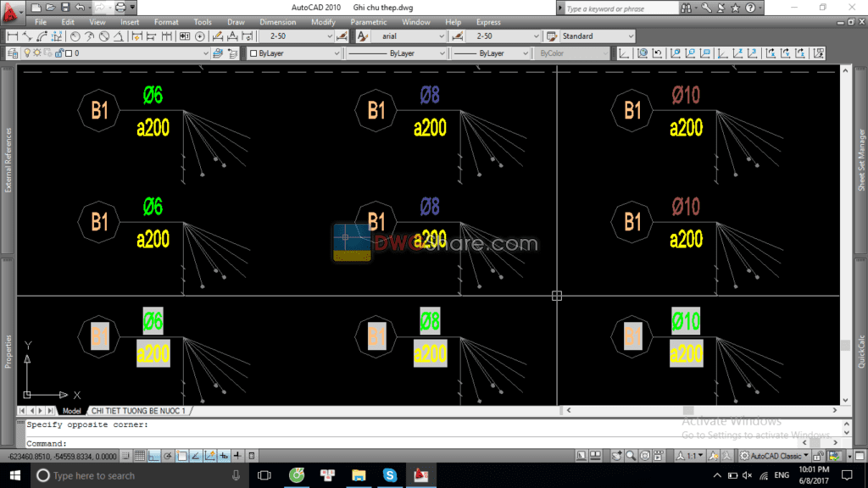Open the arial text style dropdown
Viewport: 868px width, 488px height.
(442, 36)
